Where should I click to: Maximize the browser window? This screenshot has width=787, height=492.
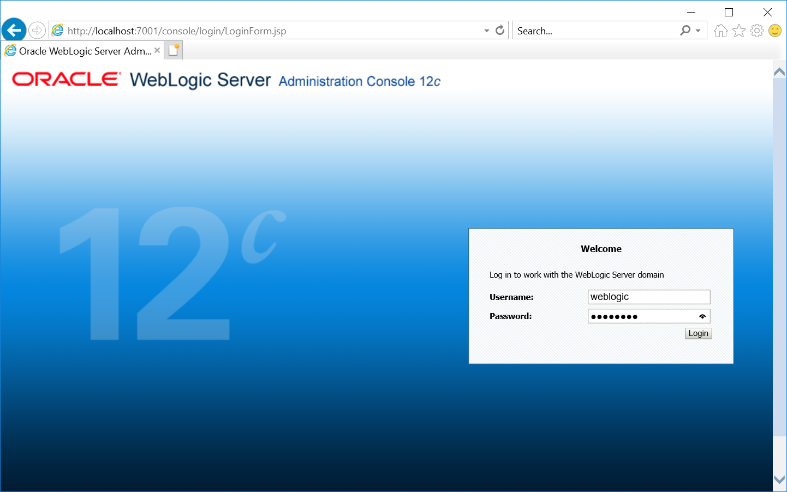point(729,12)
